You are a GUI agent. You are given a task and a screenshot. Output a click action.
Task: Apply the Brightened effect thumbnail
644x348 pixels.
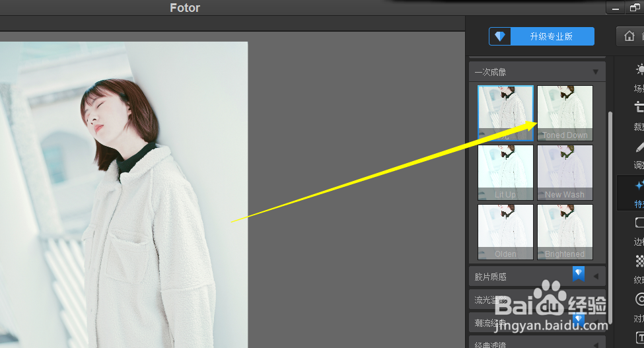pyautogui.click(x=565, y=232)
